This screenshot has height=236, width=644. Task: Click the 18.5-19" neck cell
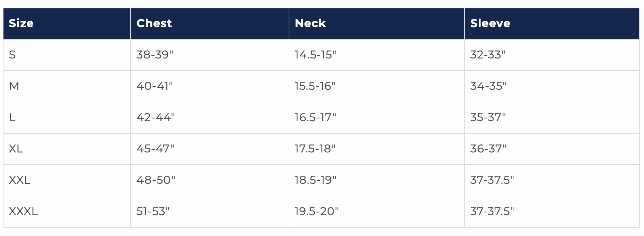[315, 180]
